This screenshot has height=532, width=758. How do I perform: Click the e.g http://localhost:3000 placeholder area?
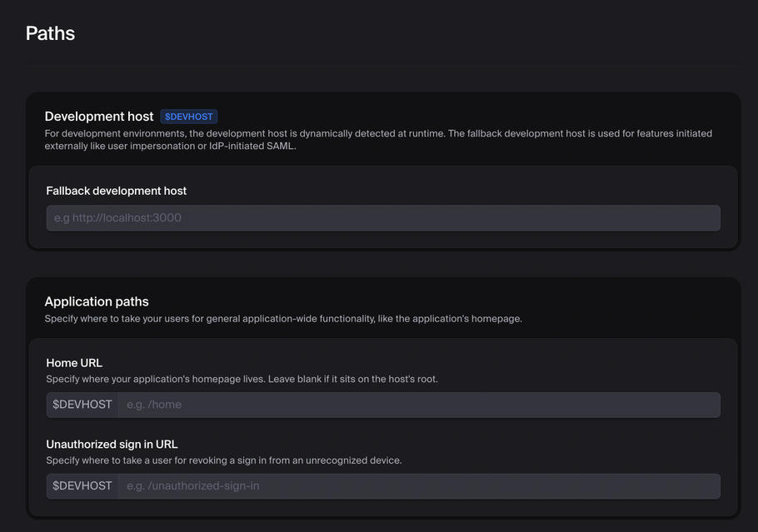pos(114,217)
